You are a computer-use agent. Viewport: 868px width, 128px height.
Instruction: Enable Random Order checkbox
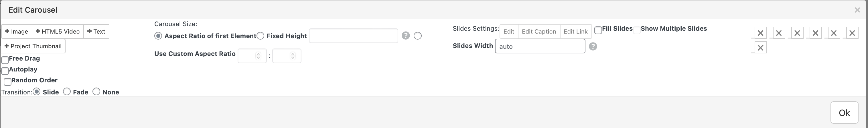[7, 82]
